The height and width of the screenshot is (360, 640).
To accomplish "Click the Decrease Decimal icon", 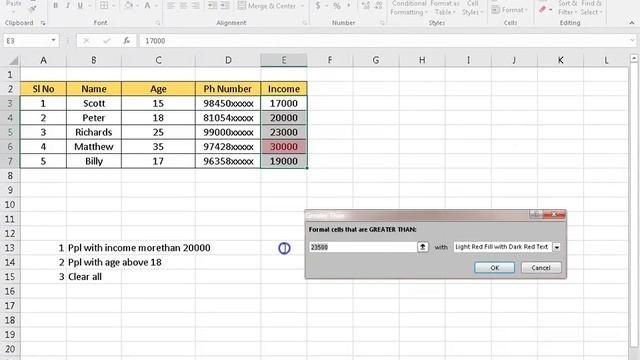I will [378, 6].
